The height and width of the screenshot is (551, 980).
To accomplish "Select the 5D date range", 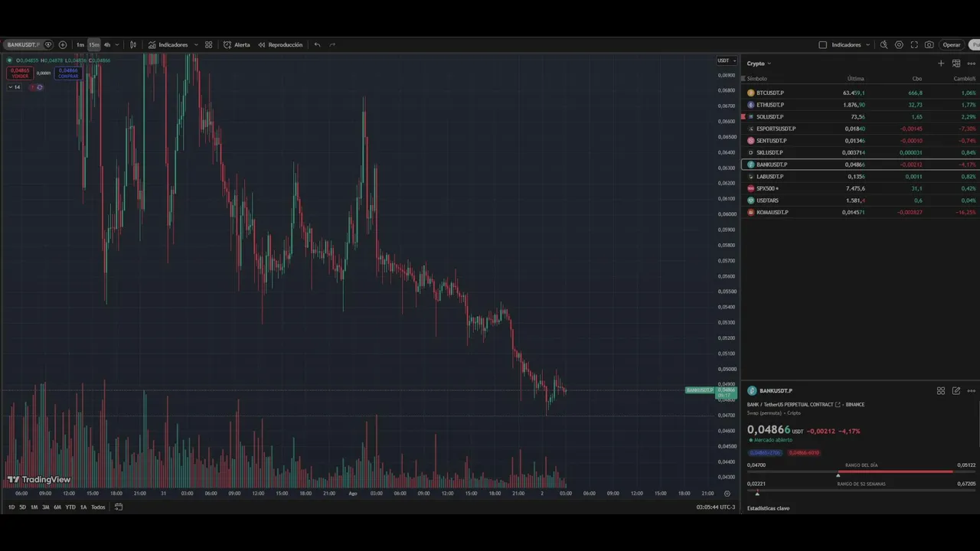I will click(22, 507).
